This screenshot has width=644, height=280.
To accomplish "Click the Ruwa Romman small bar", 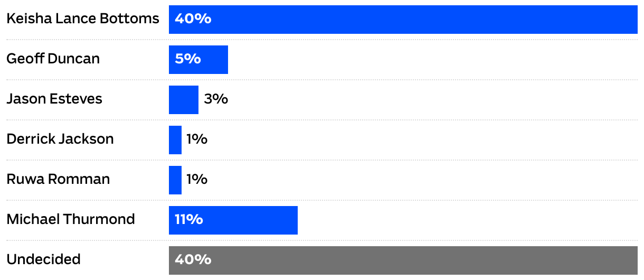I will 175,180.
